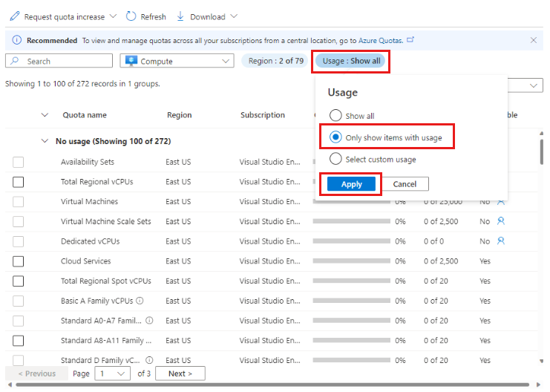Screen dimensions: 550x392
Task: Open the Azure Quotas link
Action: tap(381, 40)
